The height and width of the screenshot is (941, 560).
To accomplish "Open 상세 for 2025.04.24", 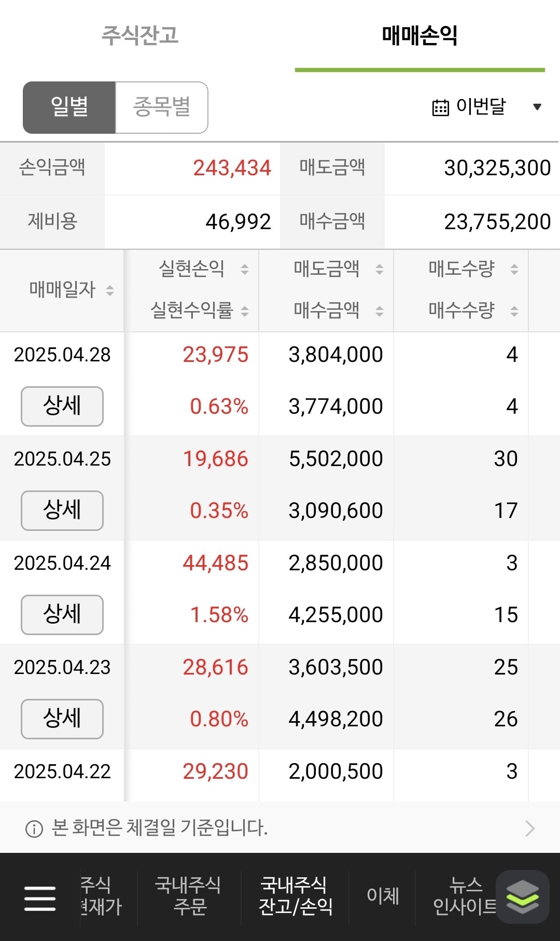I will point(62,615).
